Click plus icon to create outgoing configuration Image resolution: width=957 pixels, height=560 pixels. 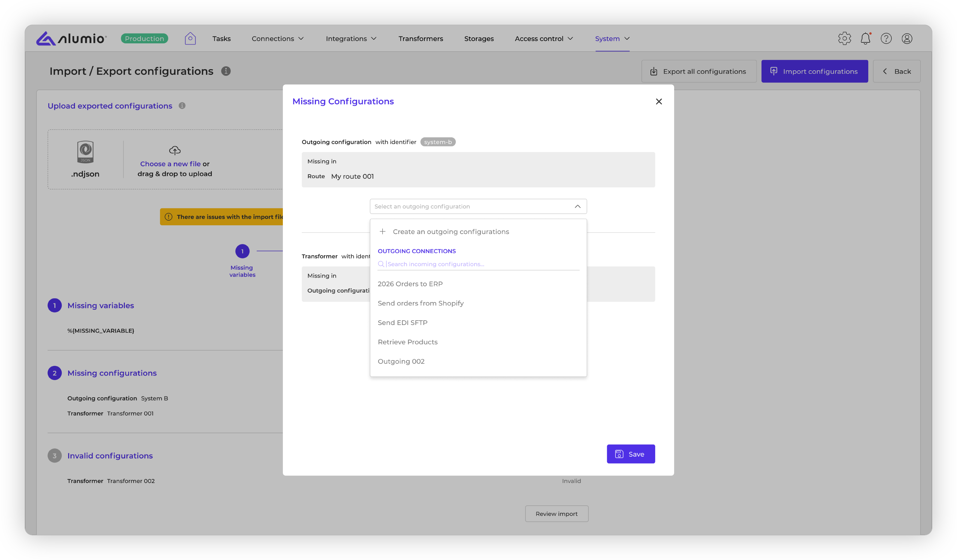[x=382, y=232]
